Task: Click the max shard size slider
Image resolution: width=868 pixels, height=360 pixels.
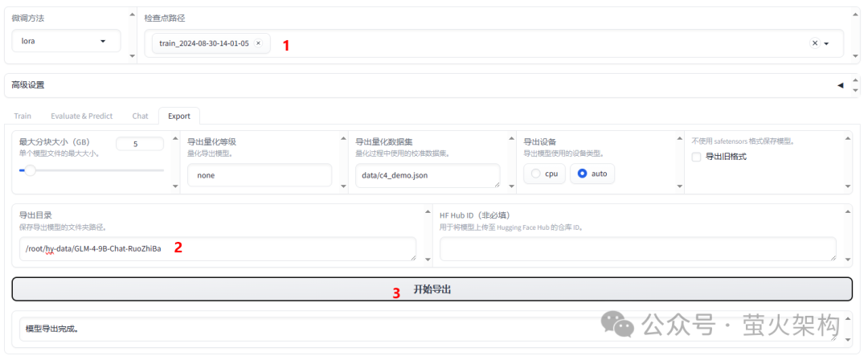Action: point(92,170)
